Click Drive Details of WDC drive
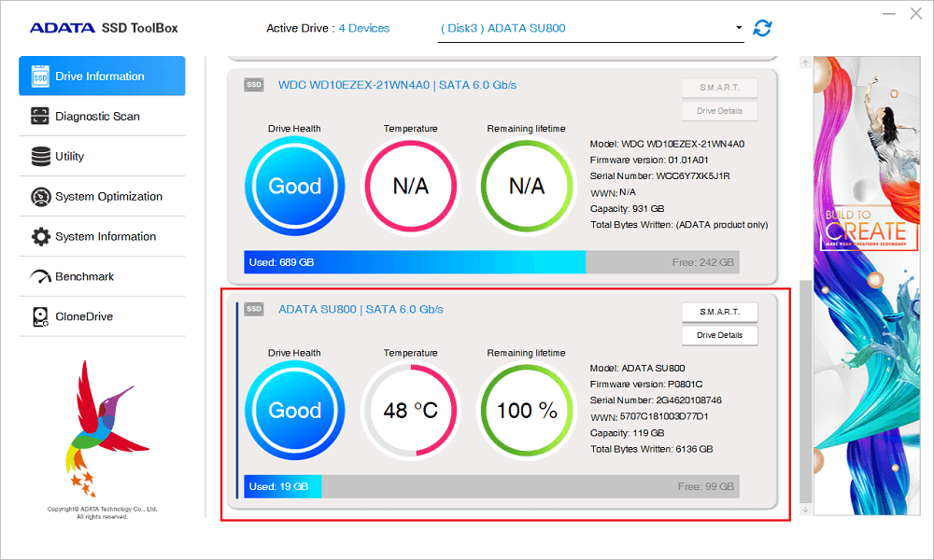 click(719, 111)
